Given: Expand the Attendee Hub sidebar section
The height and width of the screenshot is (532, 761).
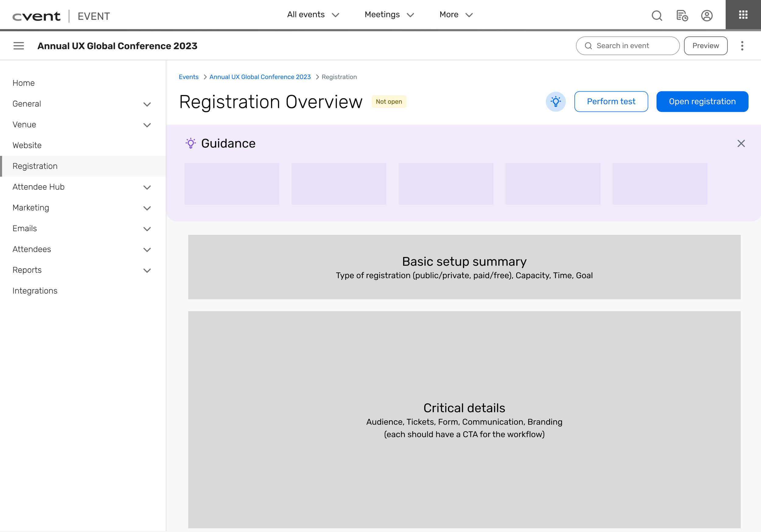Looking at the screenshot, I should pos(147,187).
